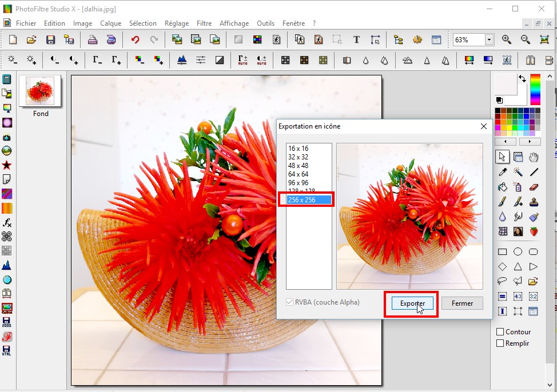
Task: Enable the Remplir checkbox
Action: tap(500, 343)
